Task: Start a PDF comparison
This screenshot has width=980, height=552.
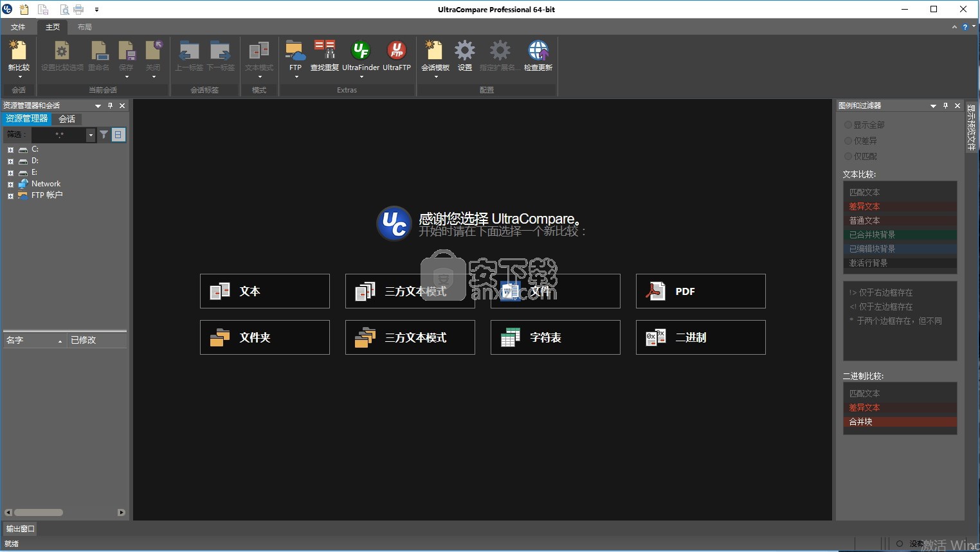Action: 701,291
